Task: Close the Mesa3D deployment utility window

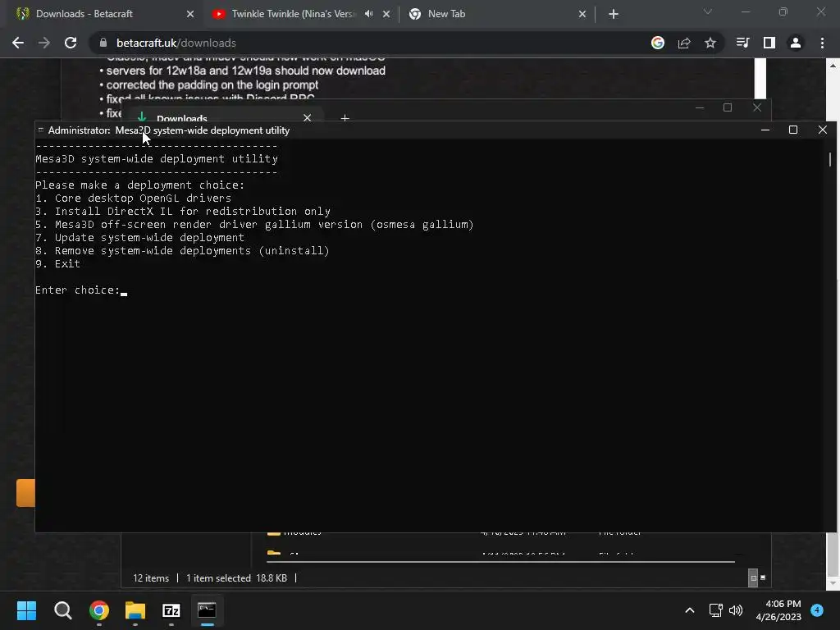Action: [x=823, y=130]
